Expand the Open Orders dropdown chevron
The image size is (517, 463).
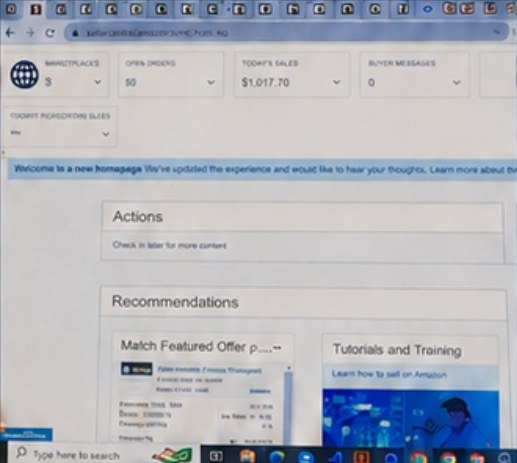[x=211, y=82]
